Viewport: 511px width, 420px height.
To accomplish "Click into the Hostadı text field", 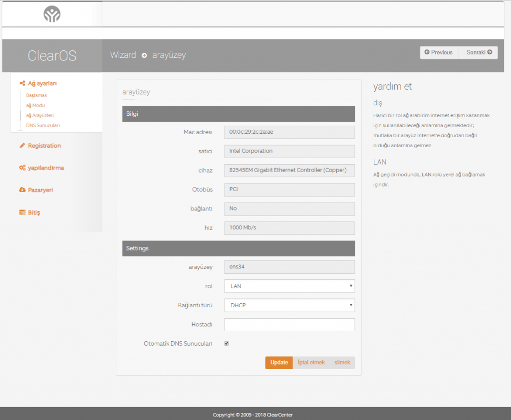I will pyautogui.click(x=289, y=325).
